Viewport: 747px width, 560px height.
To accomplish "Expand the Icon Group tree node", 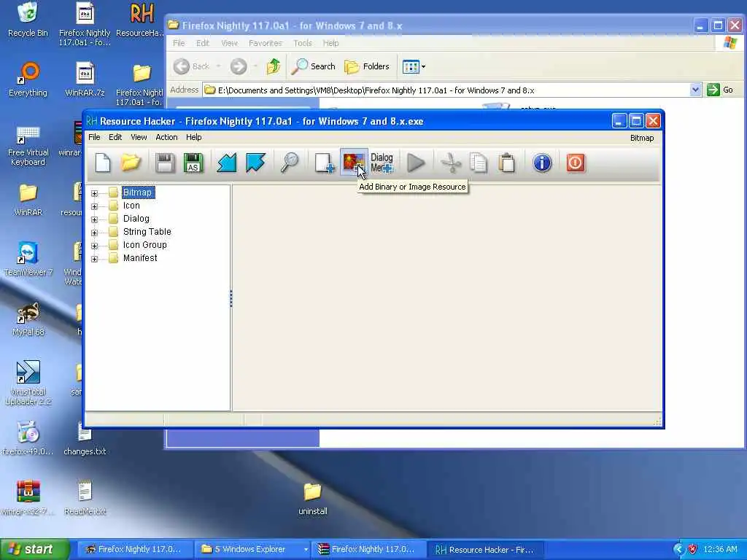I will tap(94, 246).
